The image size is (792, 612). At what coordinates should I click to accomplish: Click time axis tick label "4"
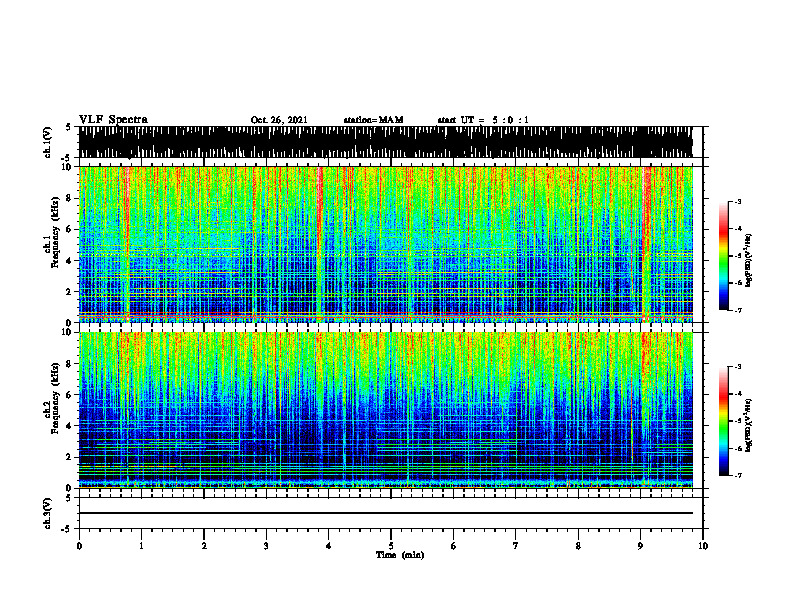(329, 546)
